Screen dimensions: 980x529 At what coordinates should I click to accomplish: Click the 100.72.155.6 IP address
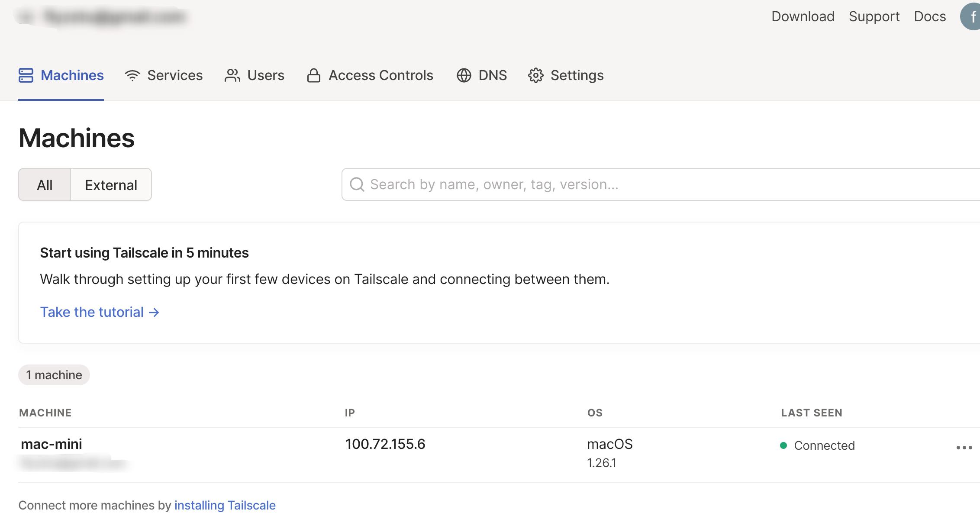pos(385,444)
